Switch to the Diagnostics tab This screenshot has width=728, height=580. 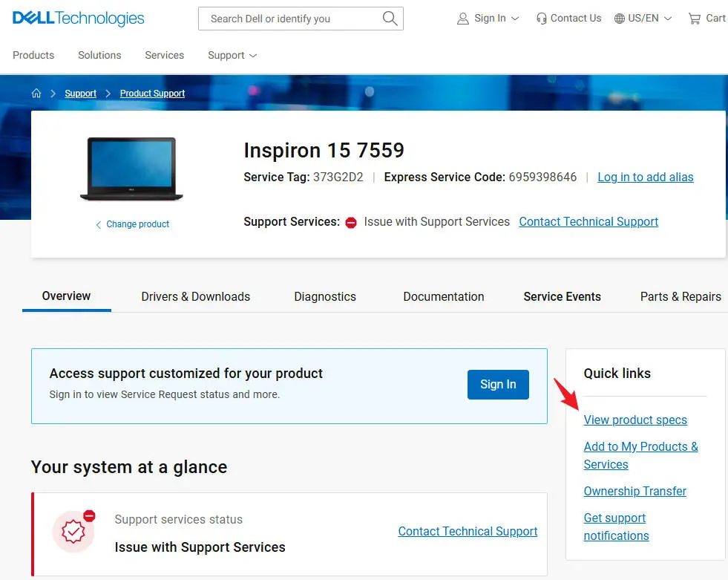click(325, 296)
